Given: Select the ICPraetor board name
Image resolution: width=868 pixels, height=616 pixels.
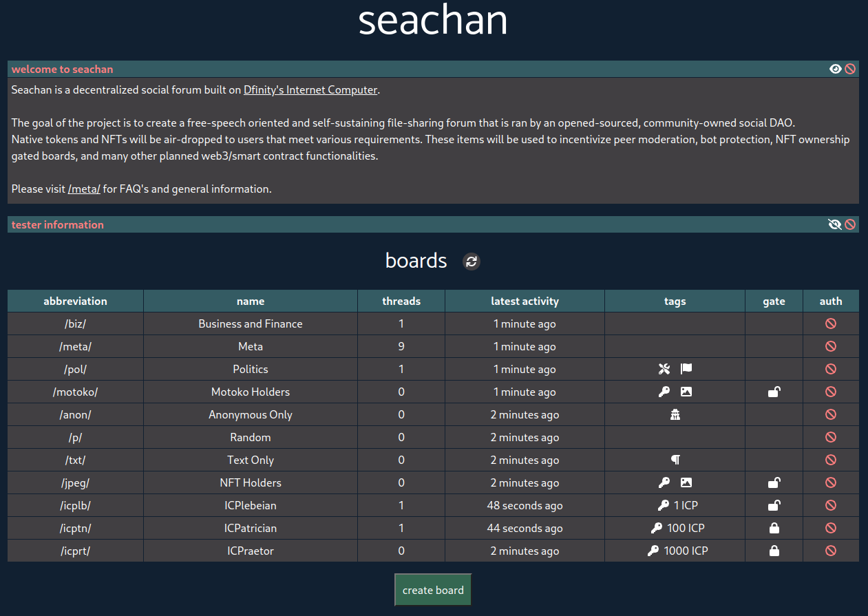Looking at the screenshot, I should [x=251, y=551].
